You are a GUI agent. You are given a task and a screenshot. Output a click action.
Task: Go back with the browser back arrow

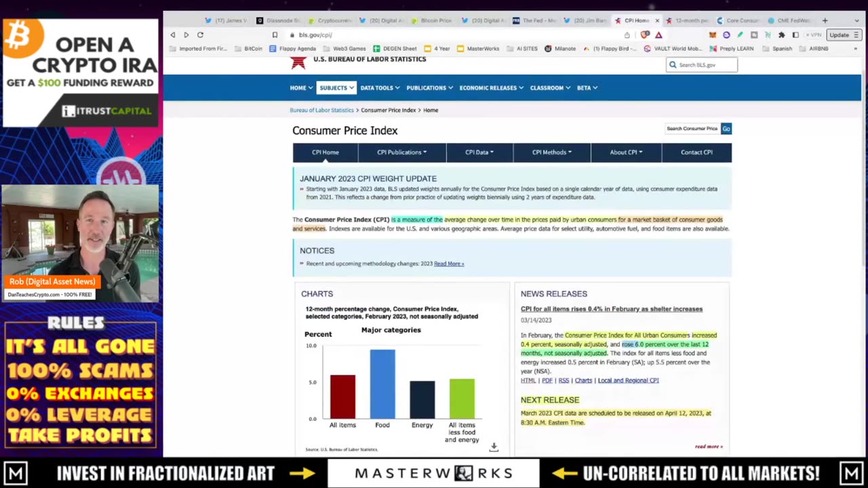[x=173, y=35]
